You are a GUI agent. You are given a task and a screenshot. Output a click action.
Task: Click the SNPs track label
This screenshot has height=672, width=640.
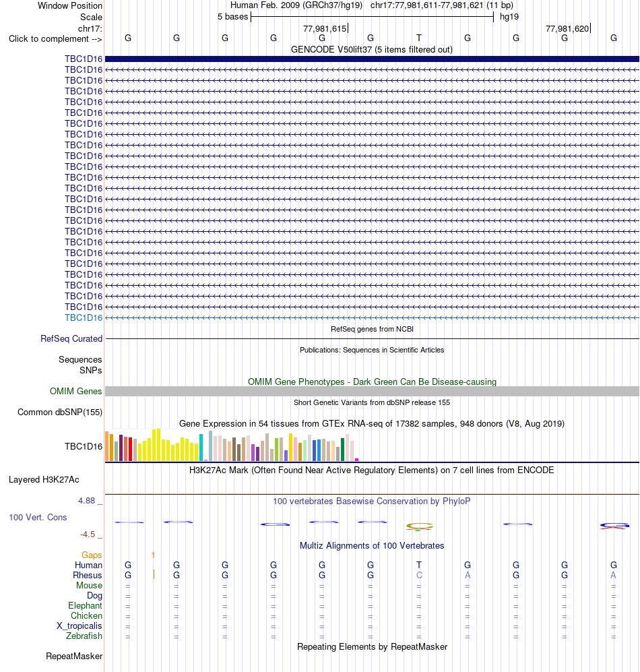click(x=90, y=370)
